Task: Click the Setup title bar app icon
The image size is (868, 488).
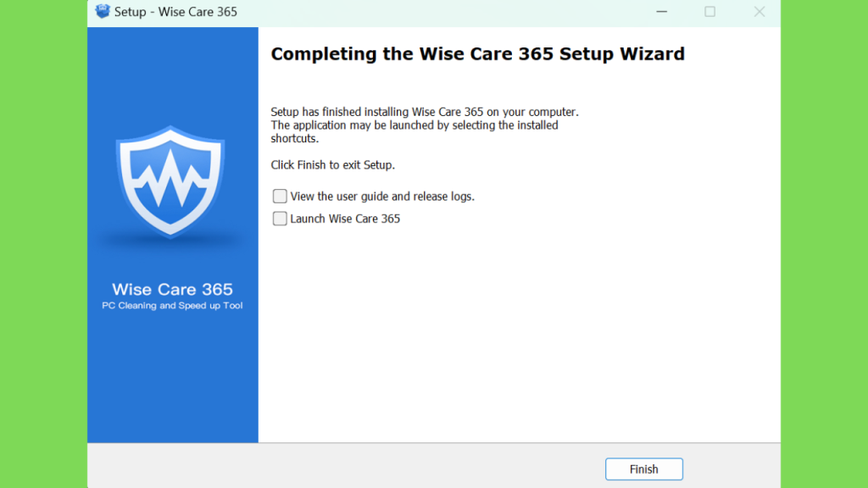Action: tap(103, 12)
